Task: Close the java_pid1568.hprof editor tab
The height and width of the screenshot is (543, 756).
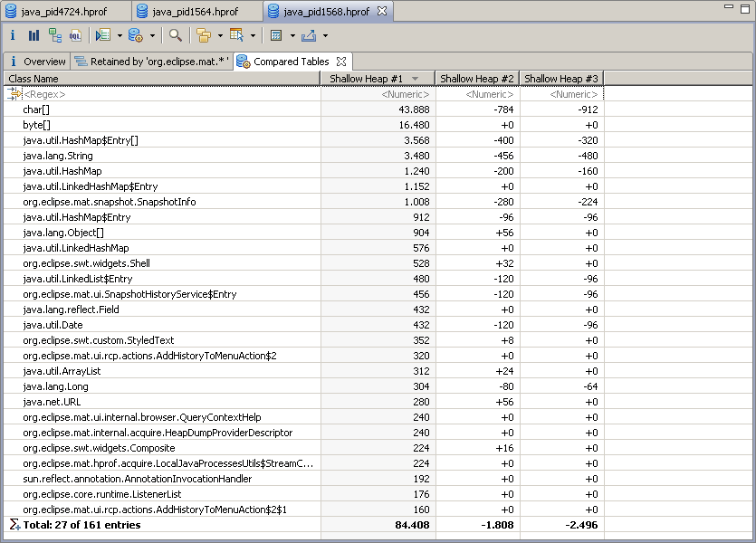Action: coord(382,11)
